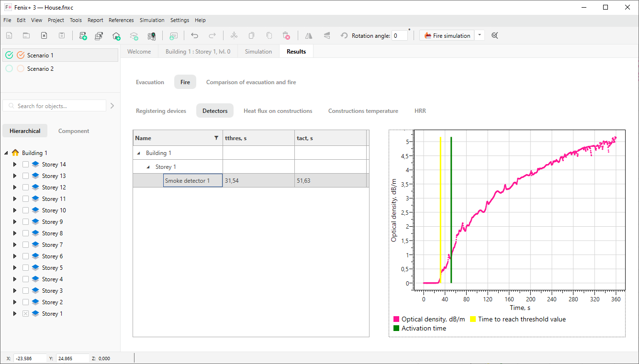Open the Fire simulation dropdown arrow
Image resolution: width=639 pixels, height=364 pixels.
point(479,35)
